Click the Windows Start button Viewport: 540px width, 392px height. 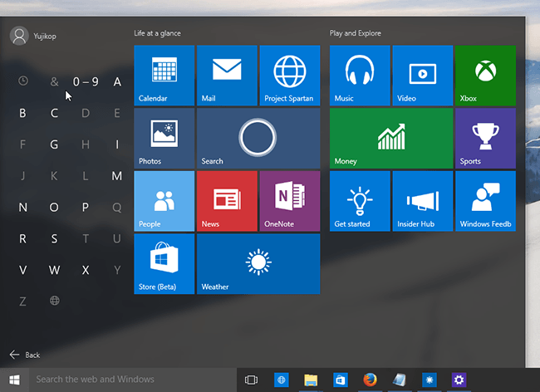pyautogui.click(x=14, y=380)
